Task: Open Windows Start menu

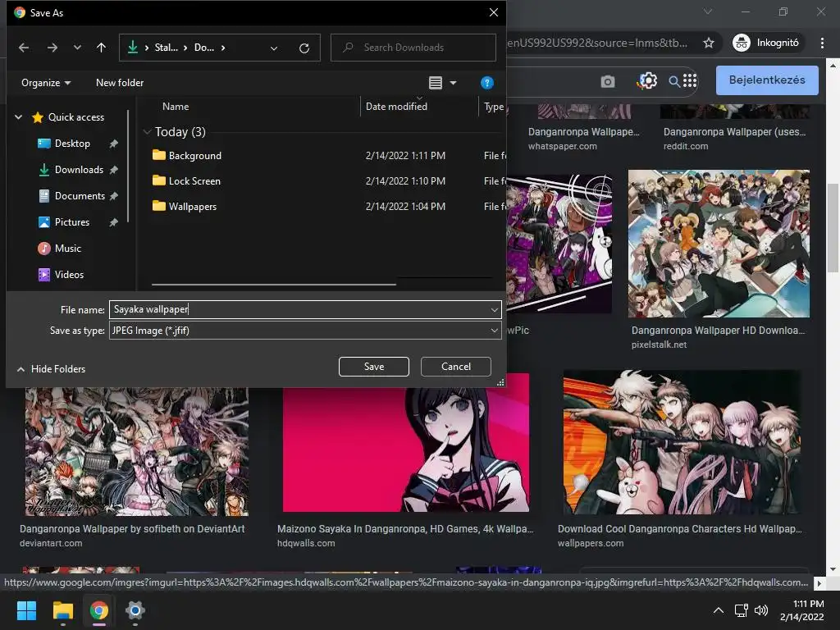Action: point(26,610)
